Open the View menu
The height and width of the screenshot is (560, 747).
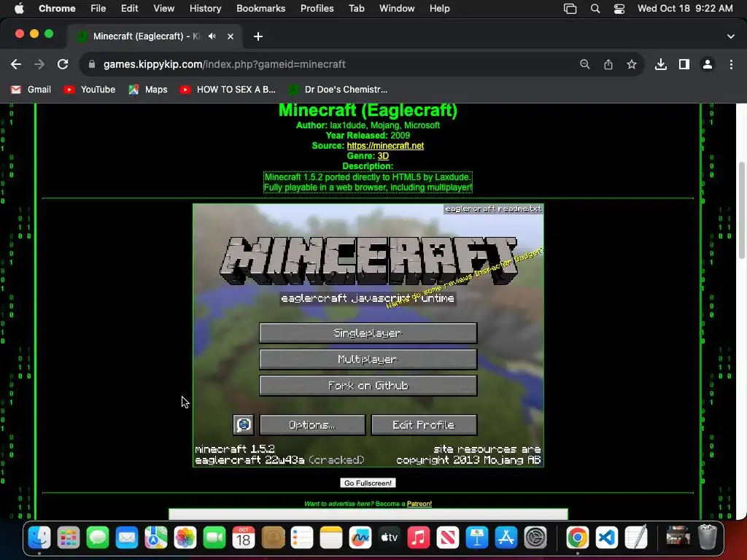click(163, 9)
